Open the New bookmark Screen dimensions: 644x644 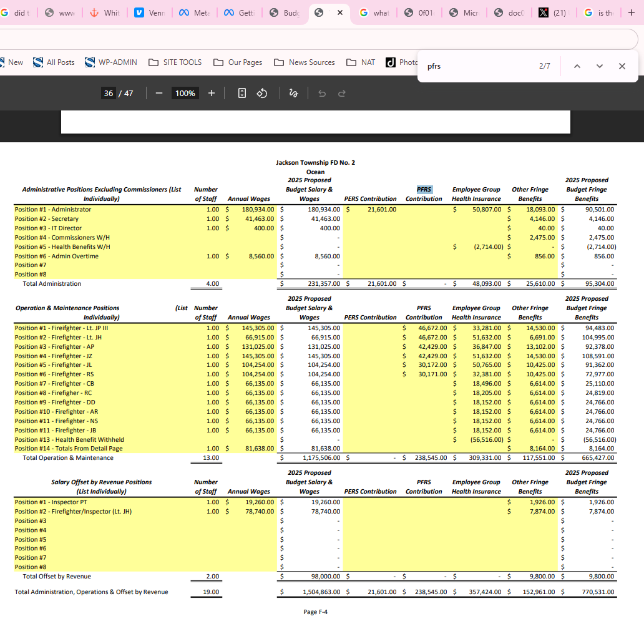pos(11,62)
